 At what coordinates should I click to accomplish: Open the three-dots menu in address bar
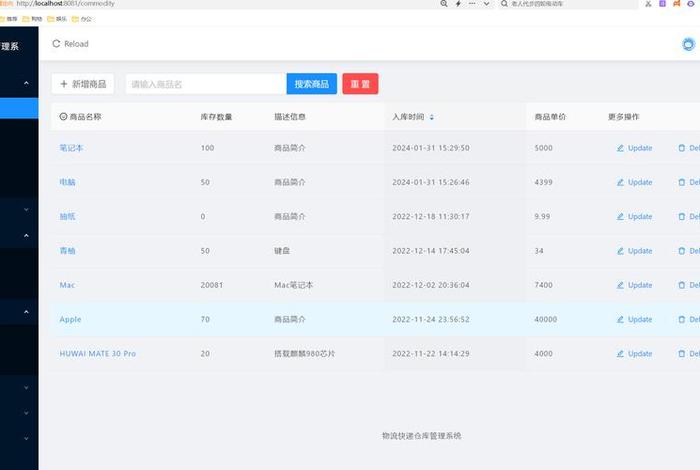(472, 4)
